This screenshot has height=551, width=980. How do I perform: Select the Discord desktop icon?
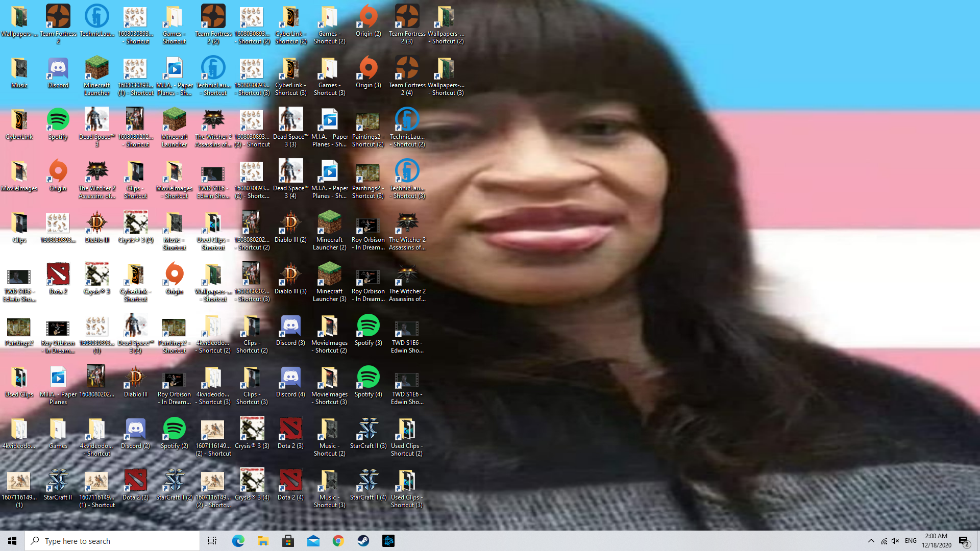(58, 69)
